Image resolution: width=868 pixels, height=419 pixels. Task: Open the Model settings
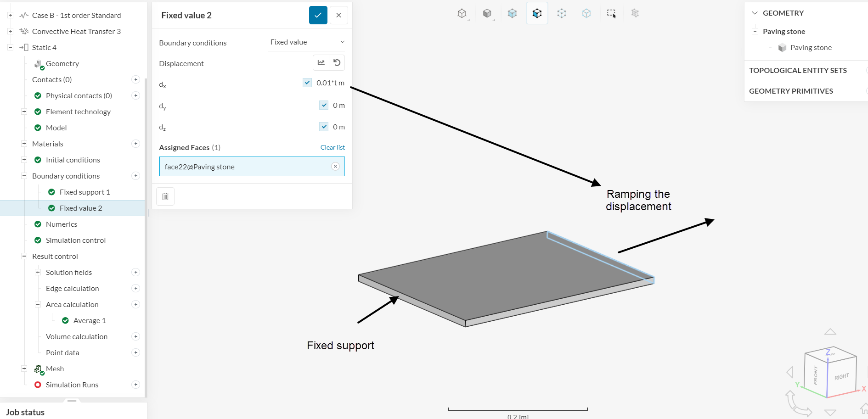click(56, 128)
